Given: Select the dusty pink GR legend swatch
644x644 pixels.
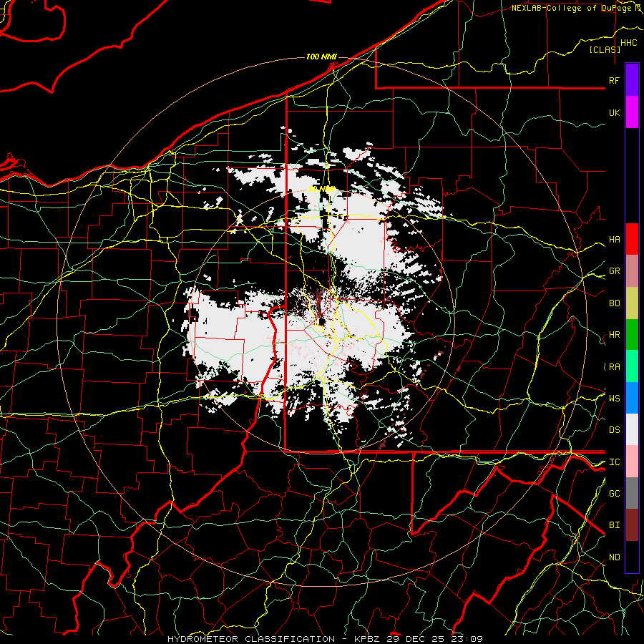Looking at the screenshot, I should click(632, 270).
